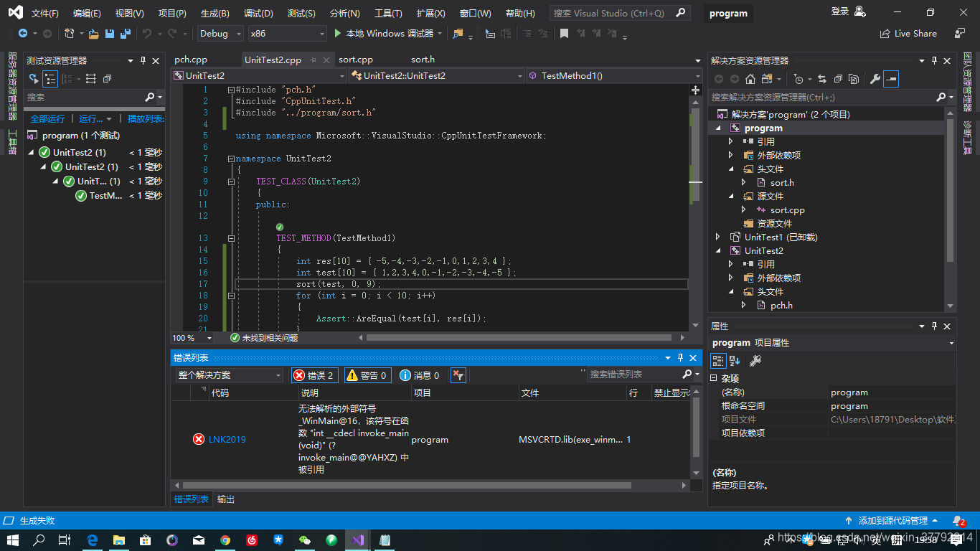This screenshot has height=551, width=980.
Task: Open the TestMethod1() member dropdown
Action: (x=615, y=75)
